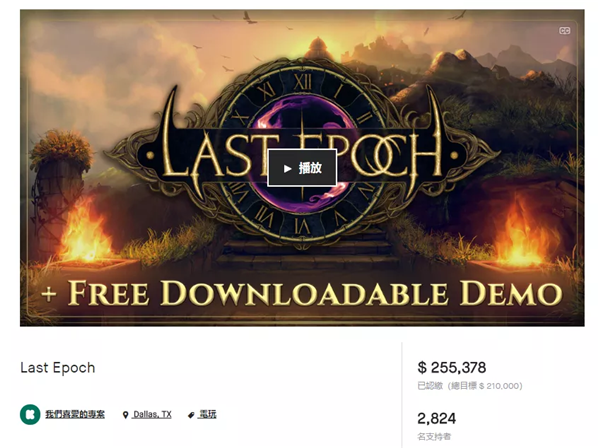Screen dimensions: 600x448
Task: Open the Dallas, TX location link
Action: coord(152,414)
